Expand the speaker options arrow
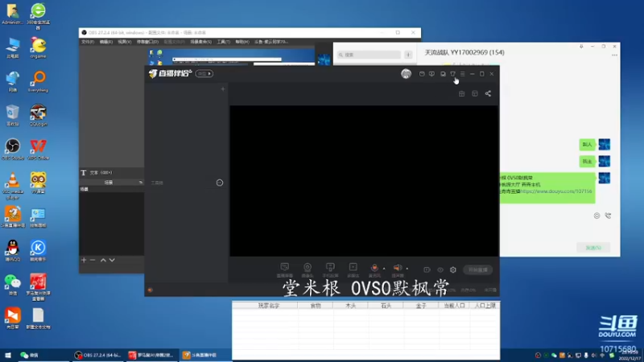The width and height of the screenshot is (644, 362). [407, 269]
